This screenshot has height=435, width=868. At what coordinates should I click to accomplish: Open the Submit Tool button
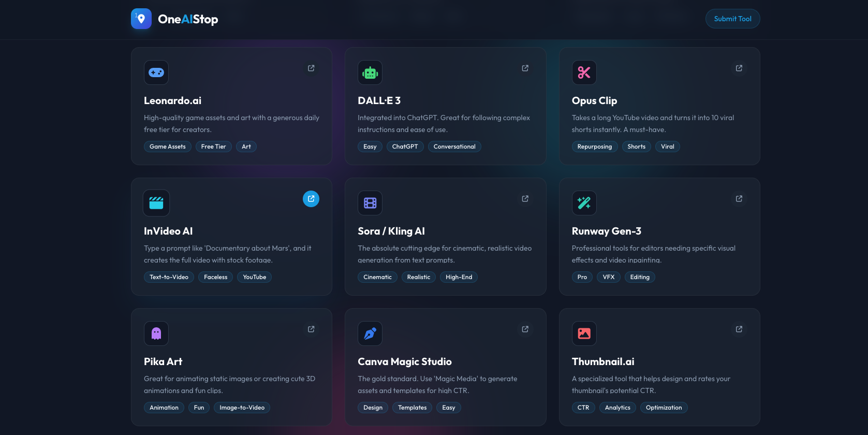coord(732,19)
